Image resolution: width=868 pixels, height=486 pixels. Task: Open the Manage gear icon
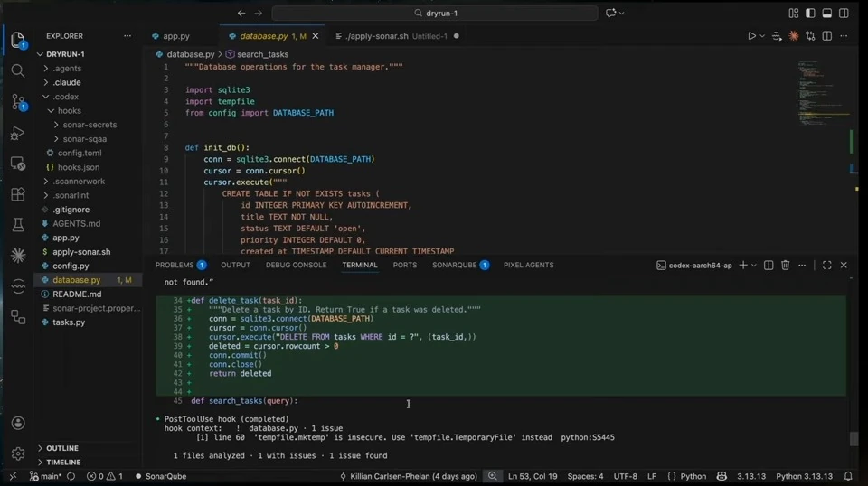click(x=18, y=453)
